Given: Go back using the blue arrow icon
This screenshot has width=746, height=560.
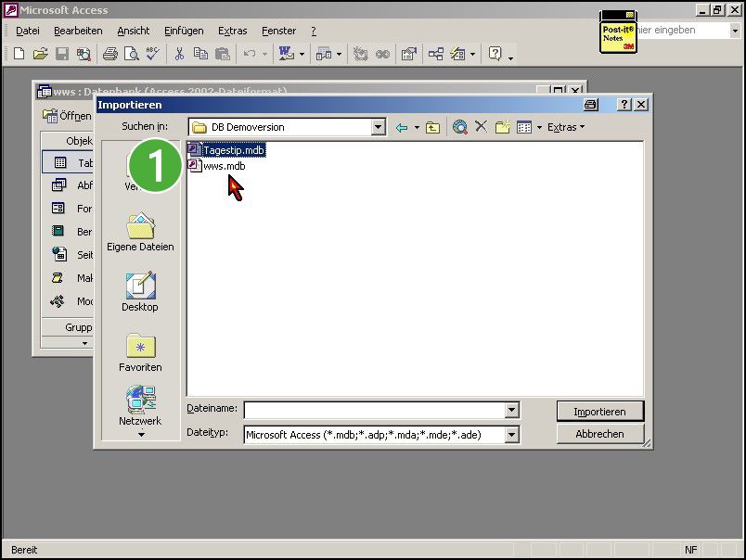Looking at the screenshot, I should click(x=402, y=127).
